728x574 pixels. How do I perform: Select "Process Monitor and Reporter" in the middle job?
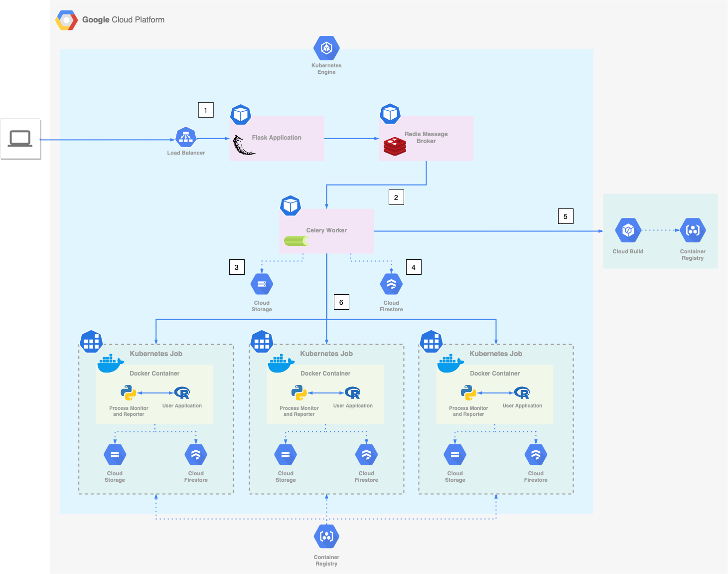pos(299,411)
